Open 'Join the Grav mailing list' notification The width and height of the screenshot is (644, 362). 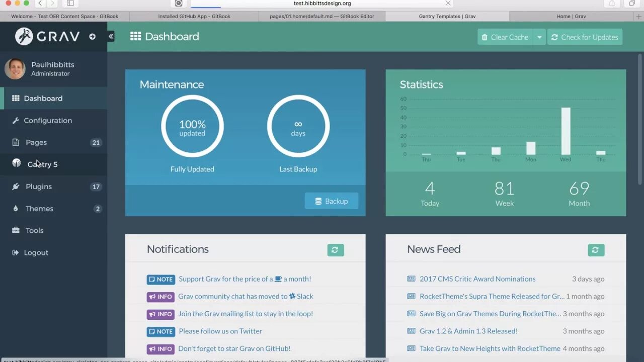point(246,313)
